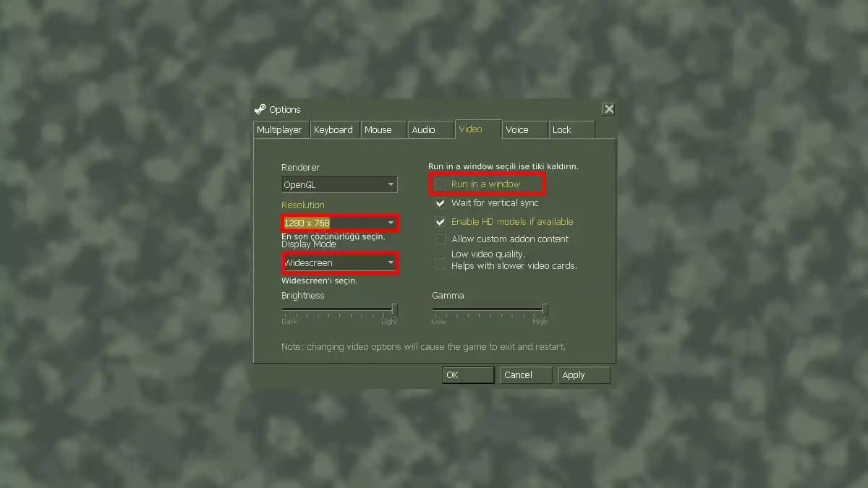Enable the Run in a window checkbox
Screen dimensions: 868x488
pyautogui.click(x=441, y=184)
